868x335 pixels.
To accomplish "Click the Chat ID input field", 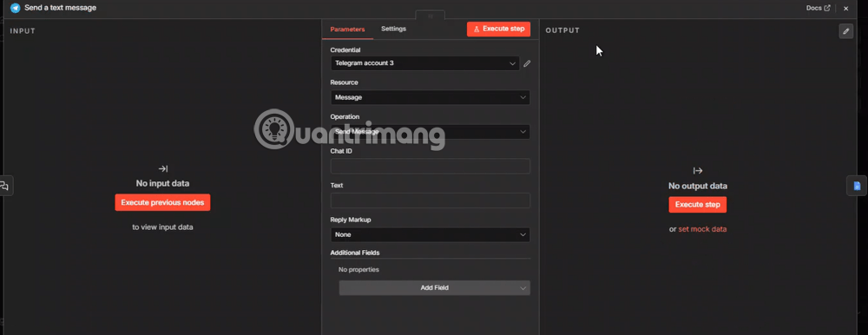I will pyautogui.click(x=431, y=166).
